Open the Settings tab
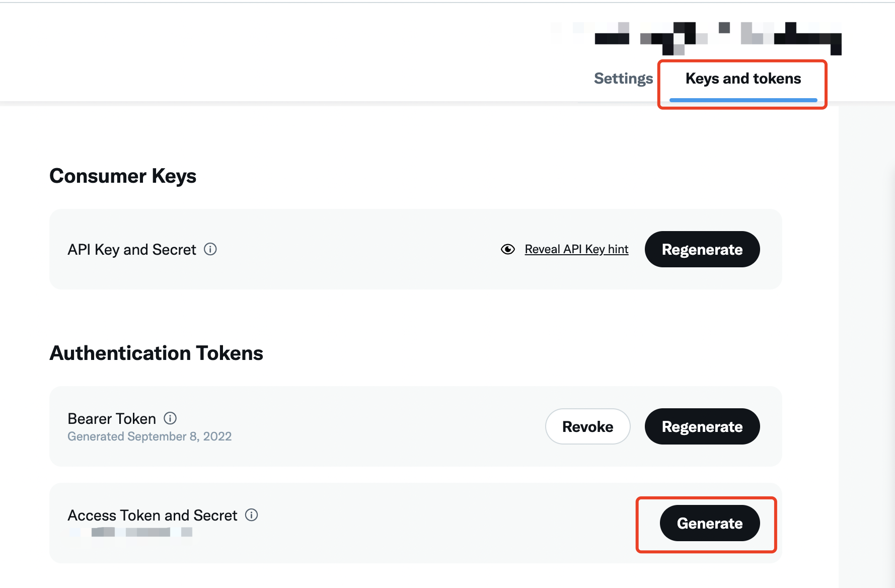 (623, 79)
